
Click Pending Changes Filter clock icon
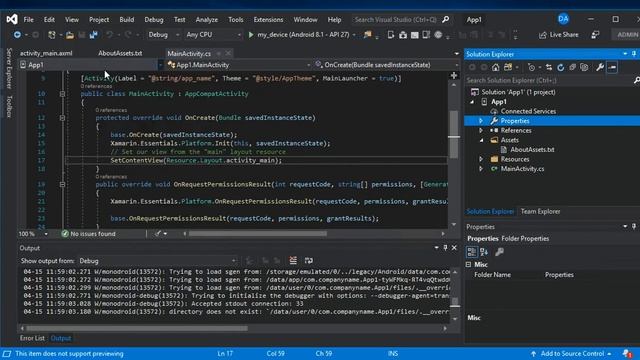[x=531, y=67]
